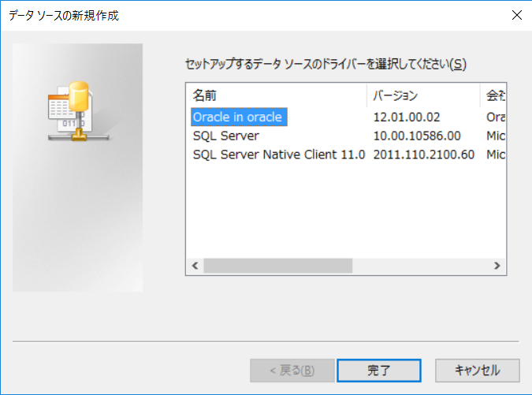Click version 12.01.00.02 cell
The height and width of the screenshot is (395, 532).
pyautogui.click(x=407, y=117)
